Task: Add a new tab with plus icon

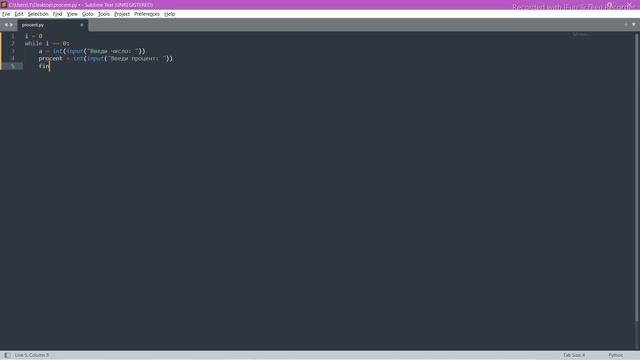Action: pyautogui.click(x=626, y=24)
